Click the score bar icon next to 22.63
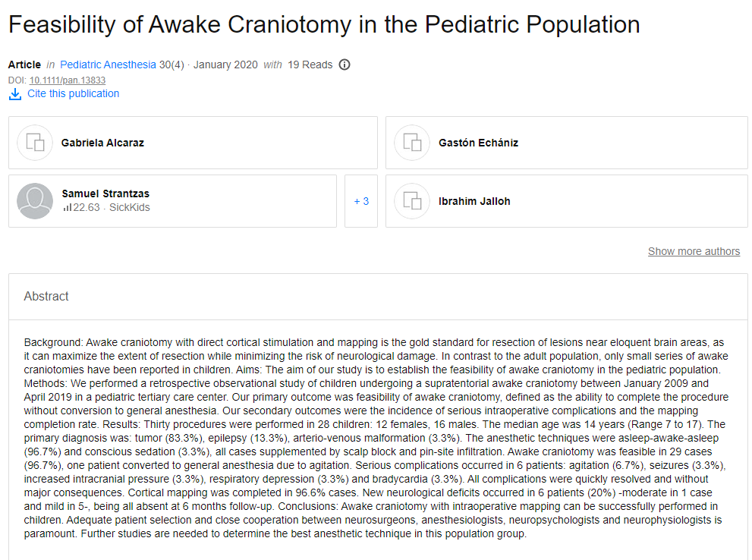 coord(67,207)
